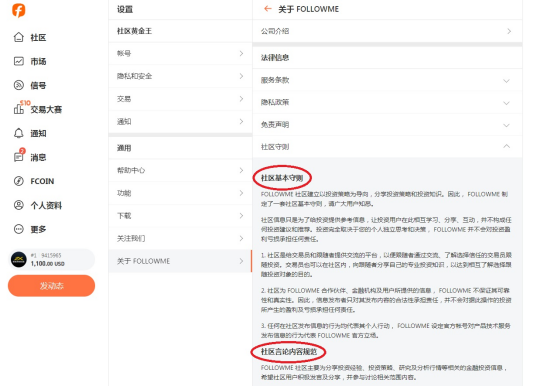Click the 公司介绍 label
The image size is (554, 386).
click(x=275, y=31)
